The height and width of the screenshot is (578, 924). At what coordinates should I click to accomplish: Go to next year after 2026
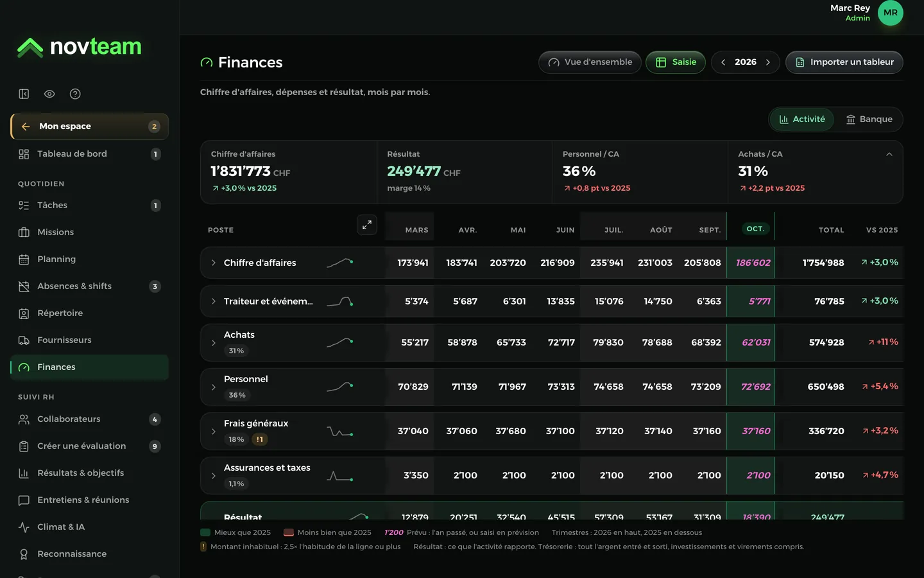click(768, 62)
